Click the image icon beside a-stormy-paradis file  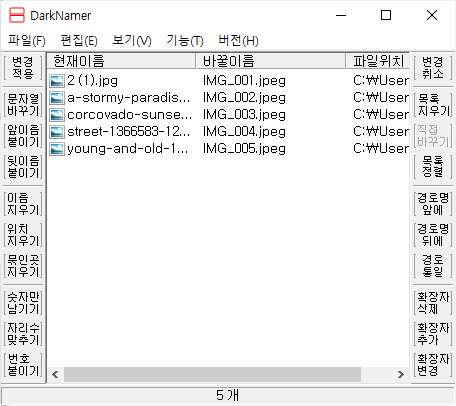[57, 98]
